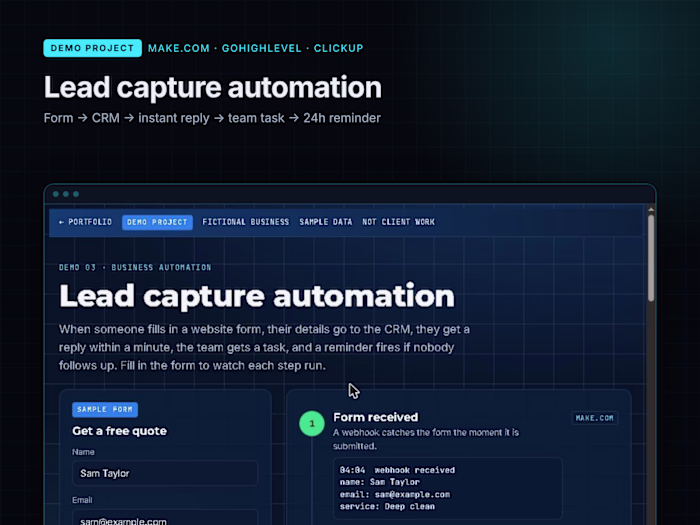Click the 'Form received' step heading
This screenshot has height=525, width=700.
coord(375,417)
